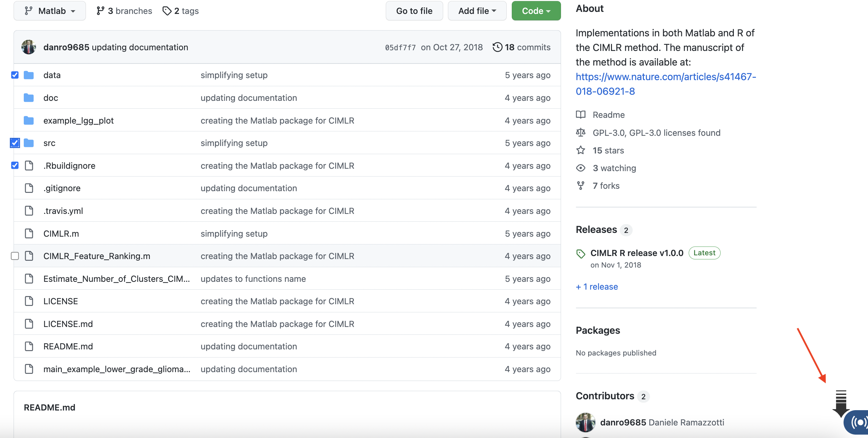
Task: Click the tags icon next to 2 tags
Action: (167, 11)
